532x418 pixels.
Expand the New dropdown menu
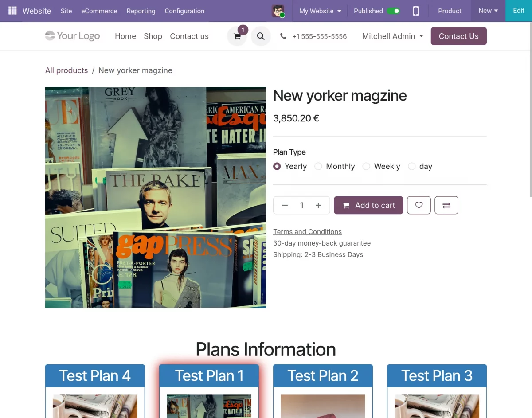pyautogui.click(x=487, y=11)
